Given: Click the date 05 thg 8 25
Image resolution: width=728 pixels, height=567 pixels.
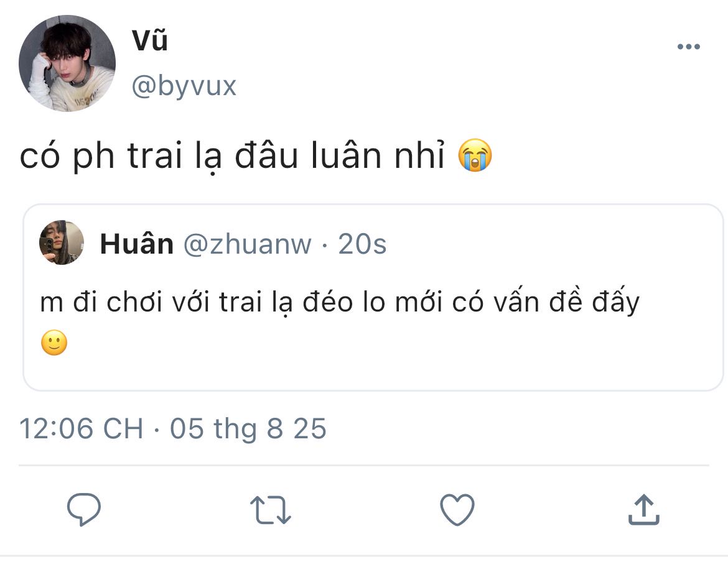Looking at the screenshot, I should click(248, 429).
